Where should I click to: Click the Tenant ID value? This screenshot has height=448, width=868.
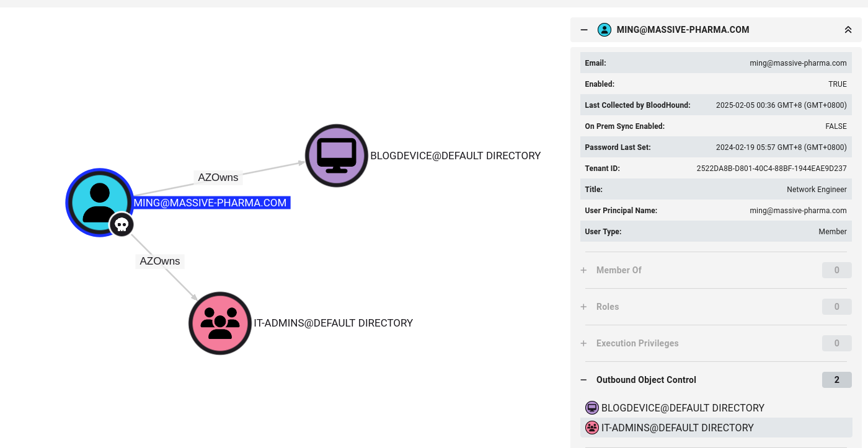(x=771, y=169)
